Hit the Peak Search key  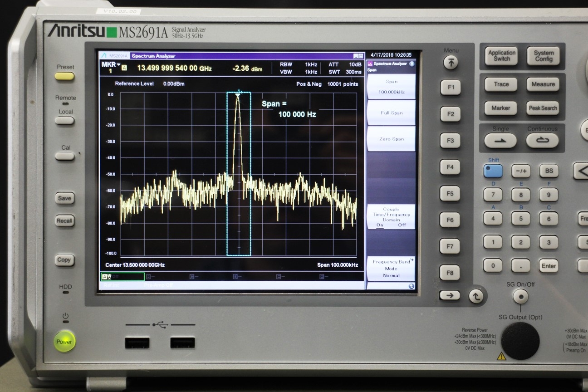click(543, 108)
